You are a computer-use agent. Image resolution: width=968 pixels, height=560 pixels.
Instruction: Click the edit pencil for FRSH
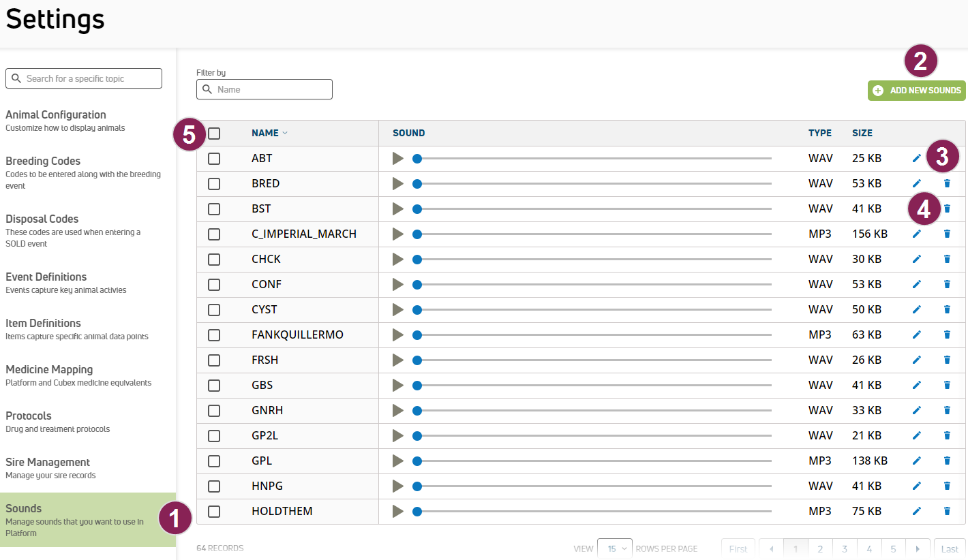pyautogui.click(x=917, y=360)
